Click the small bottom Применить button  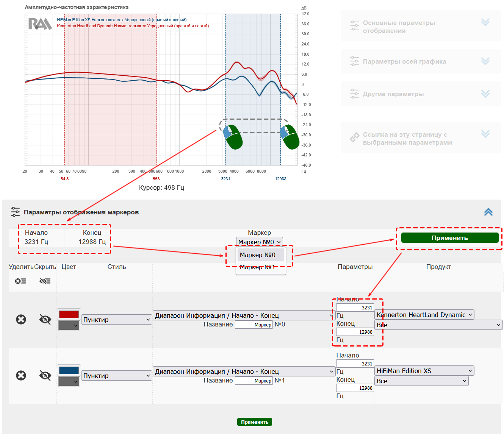pos(255,422)
